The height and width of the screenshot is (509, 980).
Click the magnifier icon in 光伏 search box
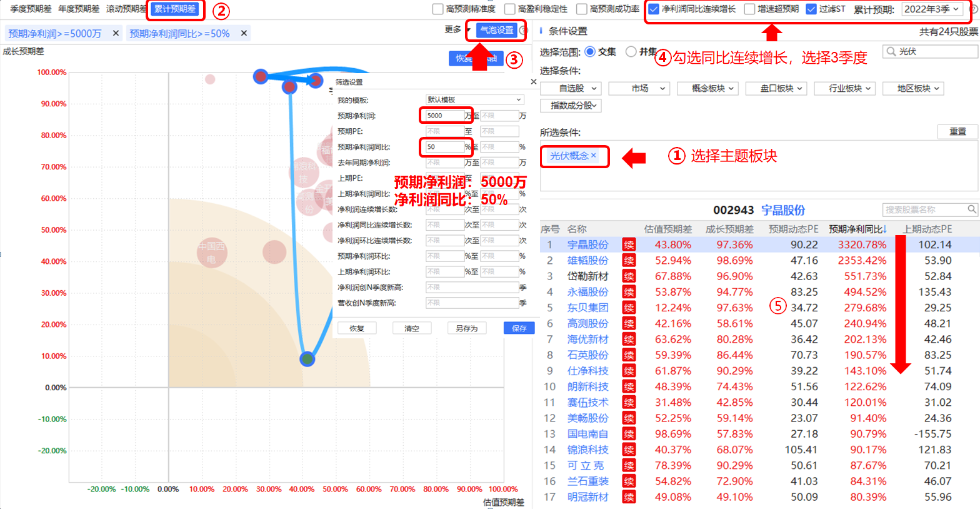891,51
